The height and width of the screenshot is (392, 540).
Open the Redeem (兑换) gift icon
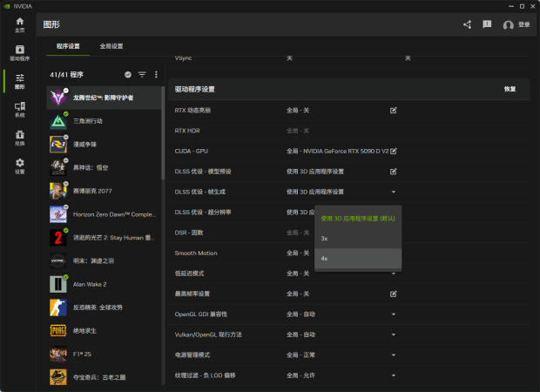tap(20, 138)
